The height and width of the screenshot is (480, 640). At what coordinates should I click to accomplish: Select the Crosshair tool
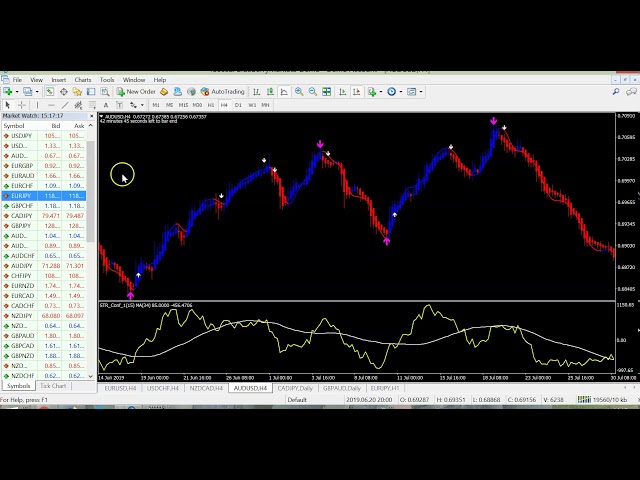[21, 105]
